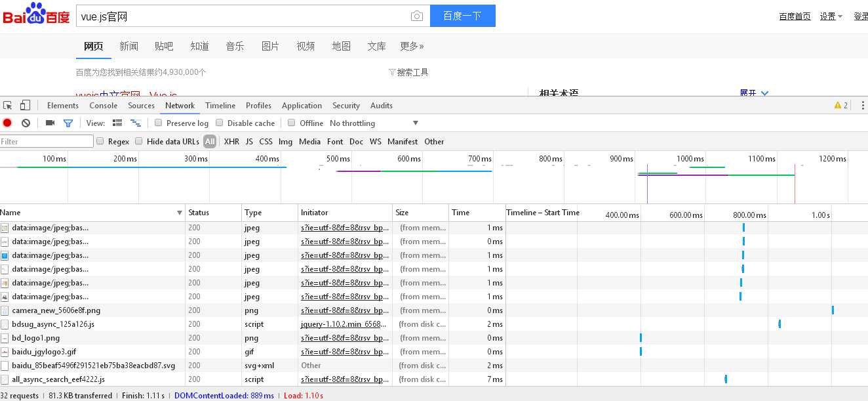The image size is (868, 401).
Task: Switch to the Profiles tab
Action: point(259,106)
